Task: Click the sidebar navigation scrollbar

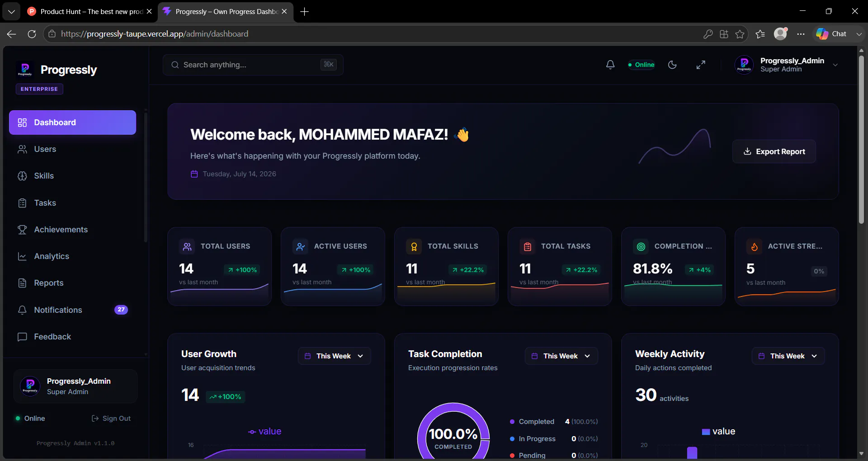Action: tap(146, 176)
